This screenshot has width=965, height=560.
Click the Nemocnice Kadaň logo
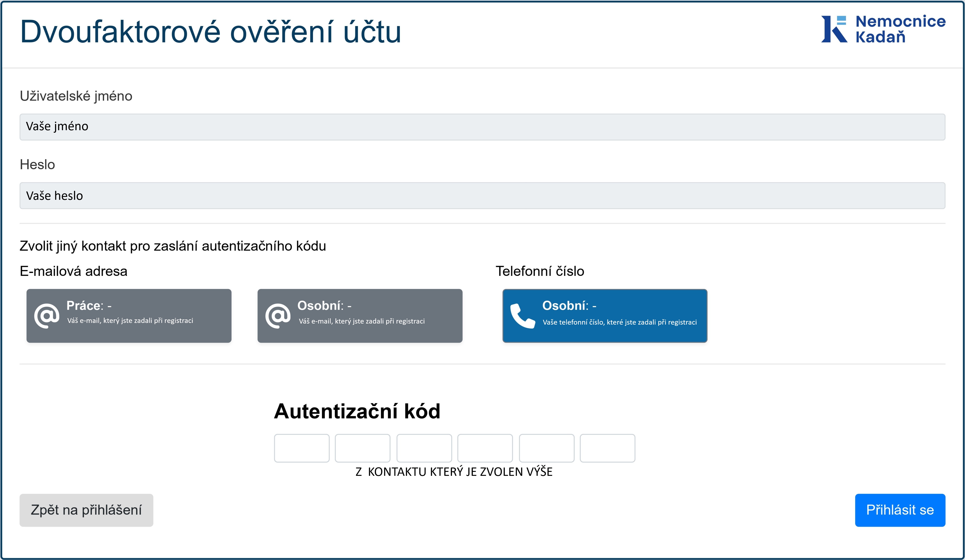[883, 29]
